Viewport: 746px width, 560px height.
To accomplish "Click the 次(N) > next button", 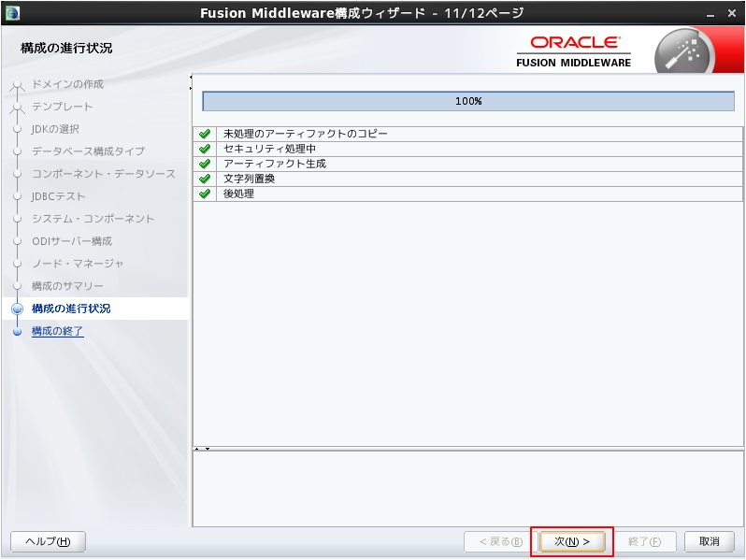I will tap(572, 541).
